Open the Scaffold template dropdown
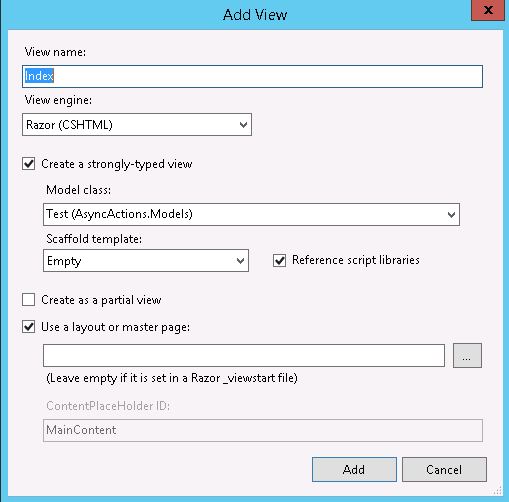Viewport: 509px width, 502px height. coord(146,261)
